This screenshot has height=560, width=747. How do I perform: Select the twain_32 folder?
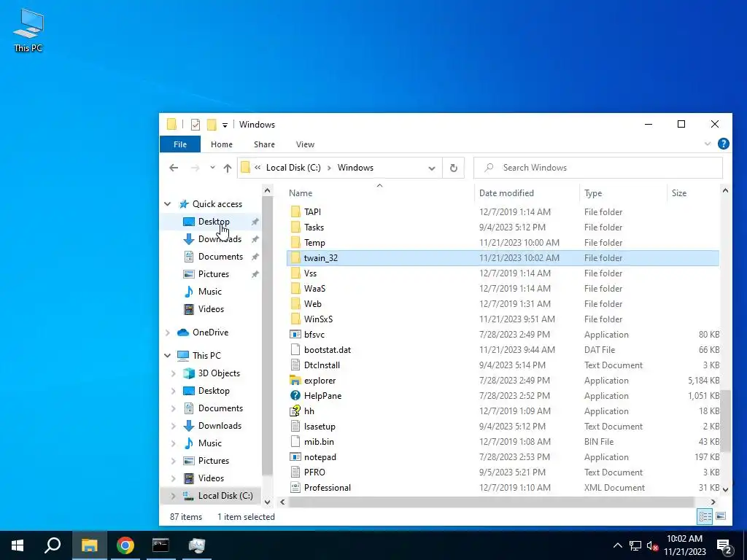coord(503,257)
